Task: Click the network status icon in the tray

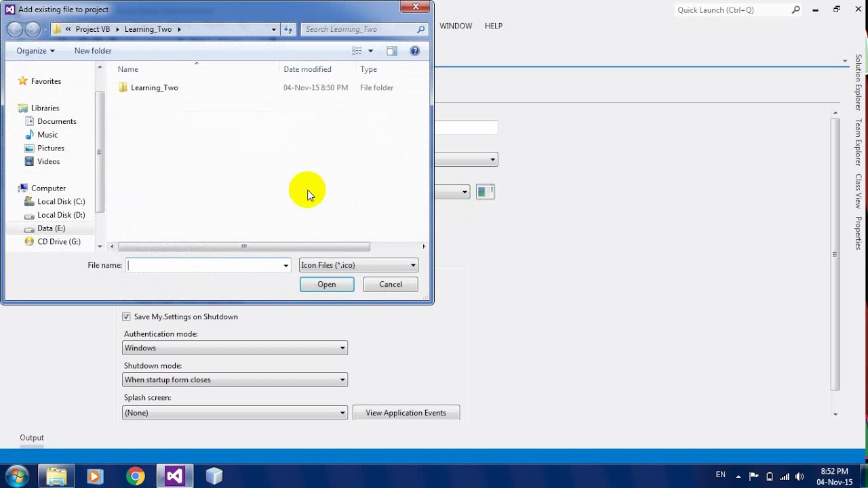Action: click(785, 476)
